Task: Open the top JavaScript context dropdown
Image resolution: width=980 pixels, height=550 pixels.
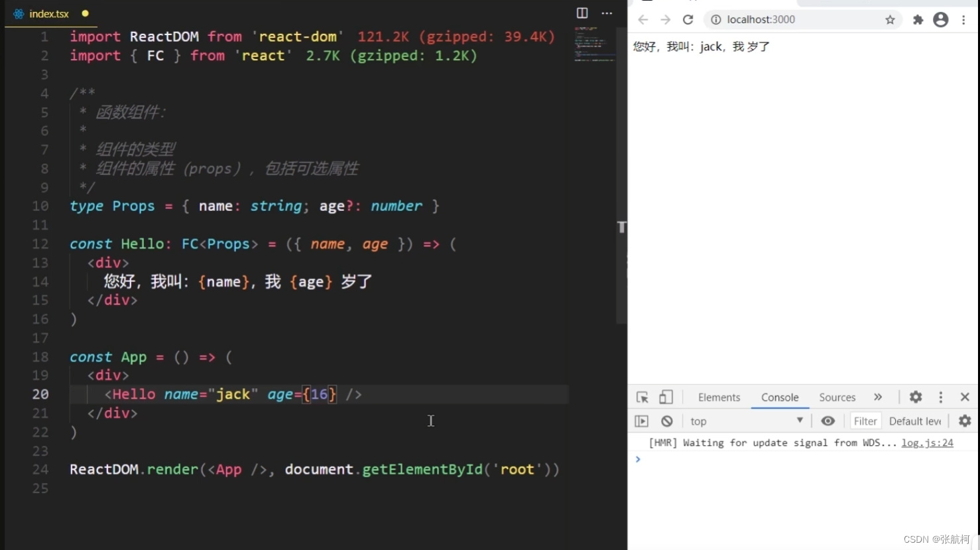Action: coord(746,421)
